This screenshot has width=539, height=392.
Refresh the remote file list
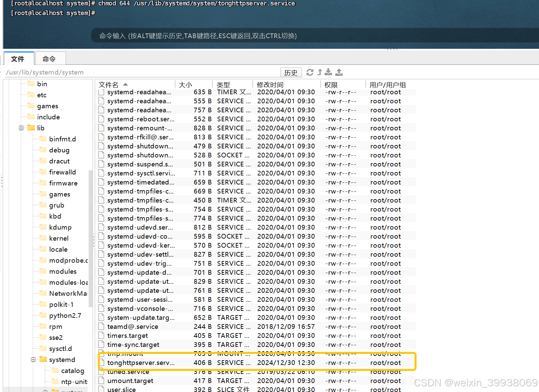[309, 72]
